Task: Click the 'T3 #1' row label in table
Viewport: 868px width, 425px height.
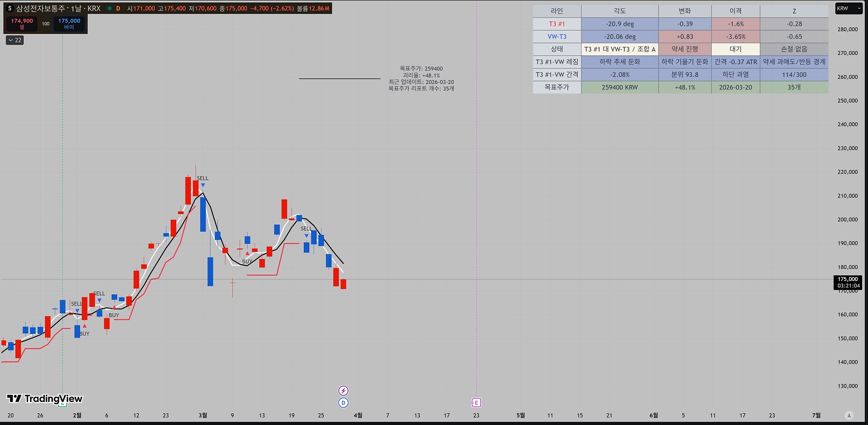Action: pos(557,24)
